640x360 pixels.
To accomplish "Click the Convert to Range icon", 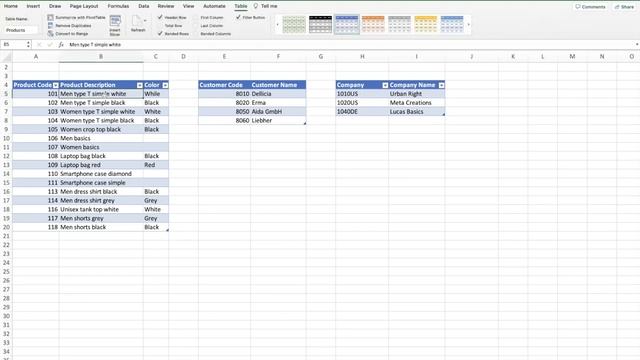I will pos(50,33).
